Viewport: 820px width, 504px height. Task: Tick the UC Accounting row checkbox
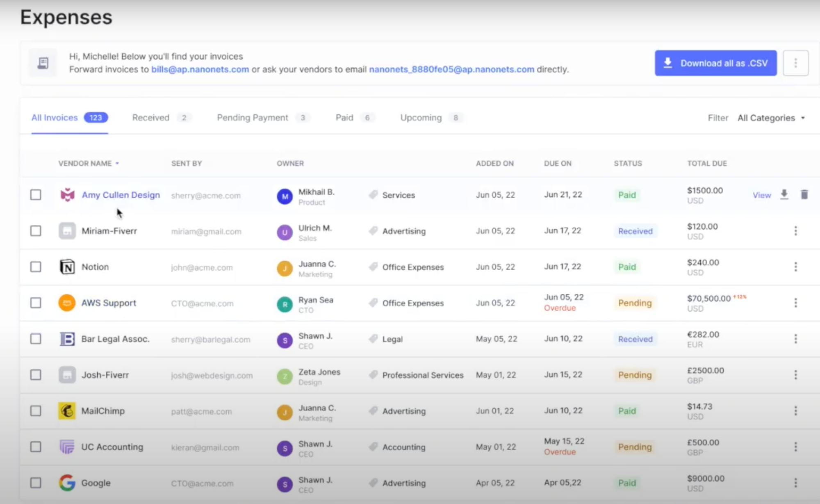tap(36, 447)
